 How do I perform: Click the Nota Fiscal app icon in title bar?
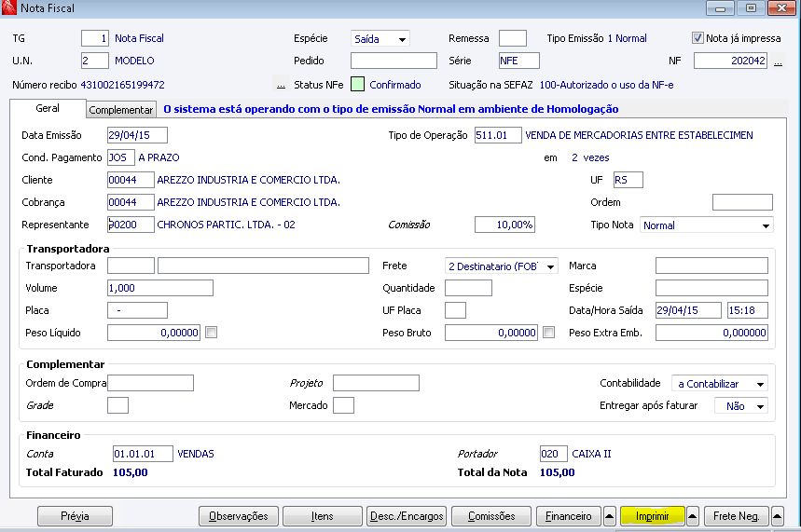click(x=8, y=7)
